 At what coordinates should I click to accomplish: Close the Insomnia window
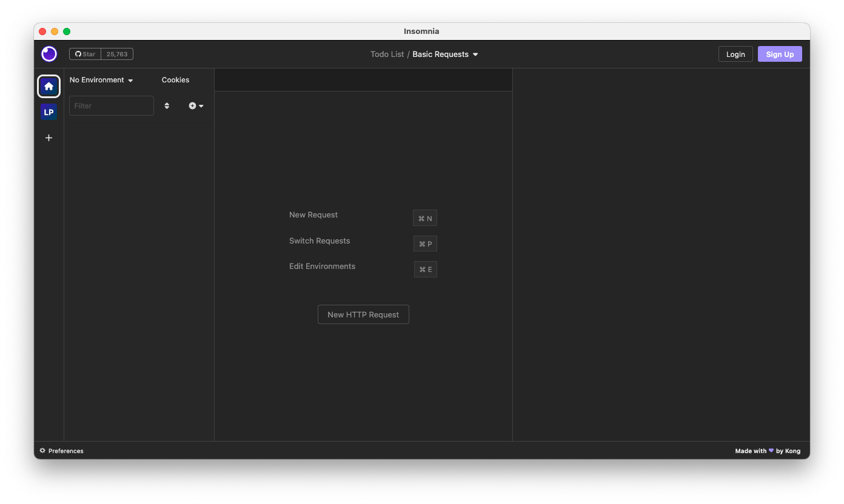coord(42,31)
